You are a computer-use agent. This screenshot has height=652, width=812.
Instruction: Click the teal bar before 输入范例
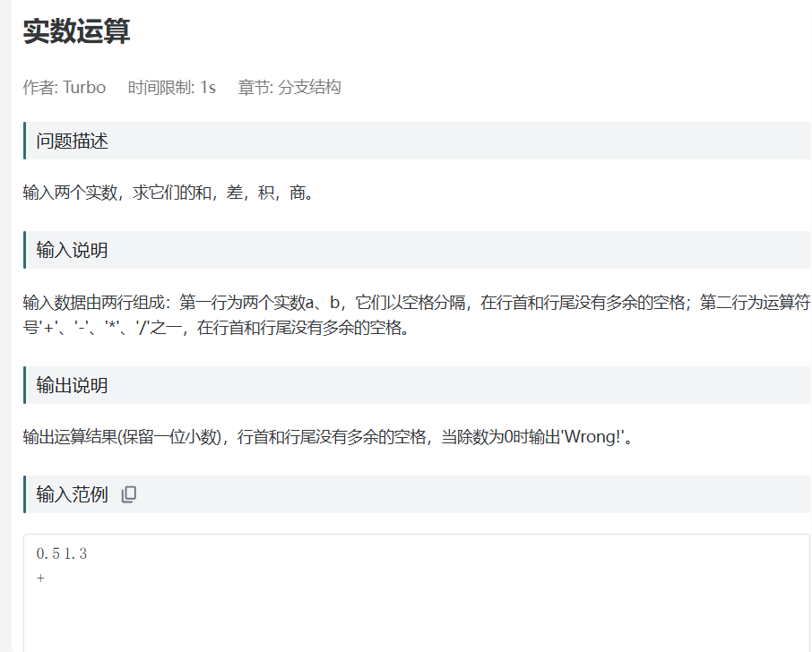[x=24, y=493]
